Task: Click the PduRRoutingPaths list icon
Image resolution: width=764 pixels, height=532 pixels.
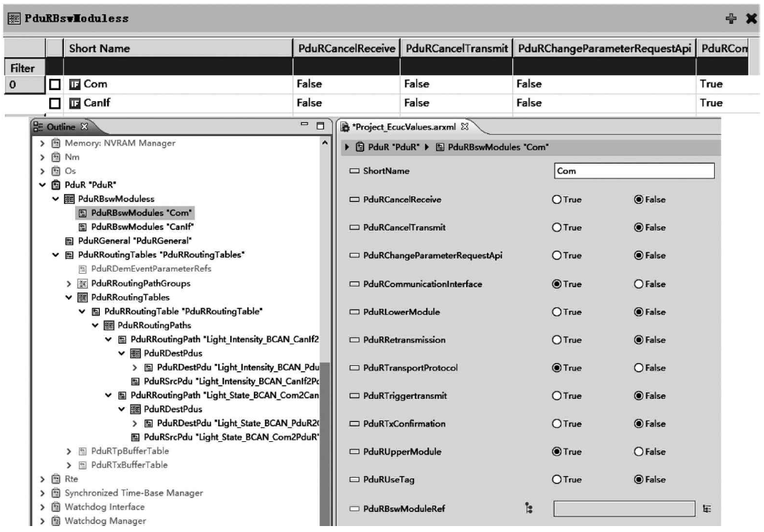Action: 109,325
